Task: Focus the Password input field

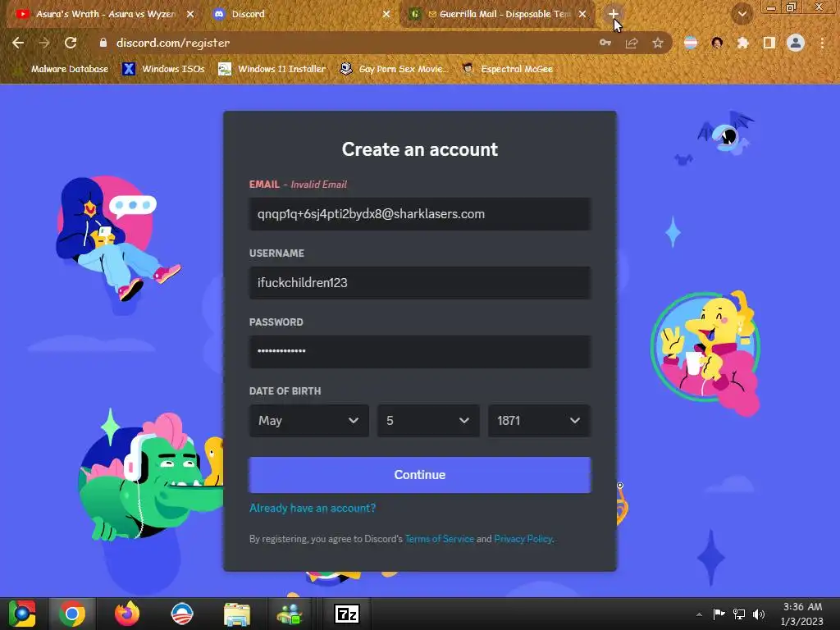Action: [x=420, y=351]
